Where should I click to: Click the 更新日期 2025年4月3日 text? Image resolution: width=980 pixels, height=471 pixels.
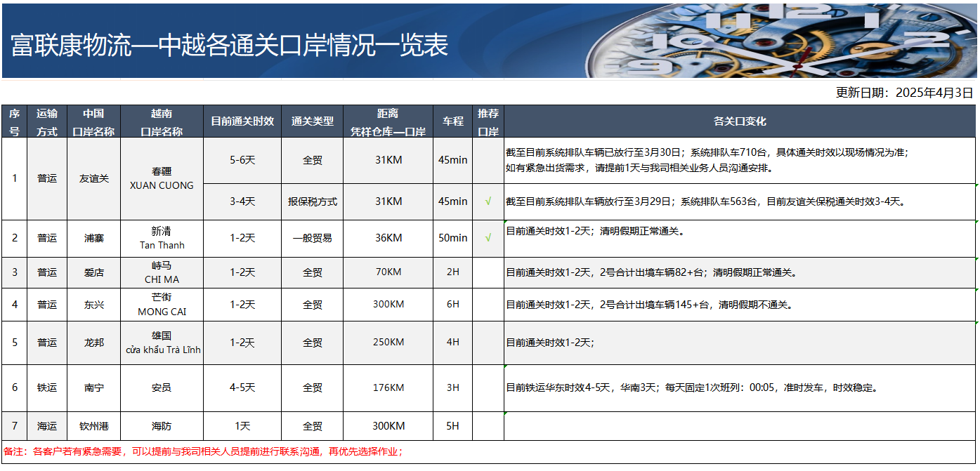904,93
